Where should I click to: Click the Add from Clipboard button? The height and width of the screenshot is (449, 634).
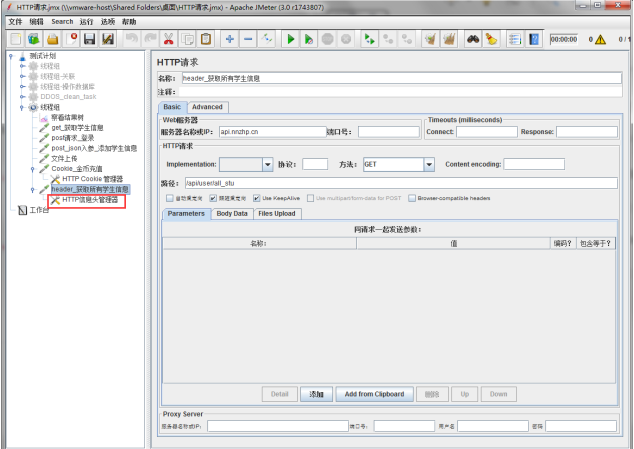point(373,394)
